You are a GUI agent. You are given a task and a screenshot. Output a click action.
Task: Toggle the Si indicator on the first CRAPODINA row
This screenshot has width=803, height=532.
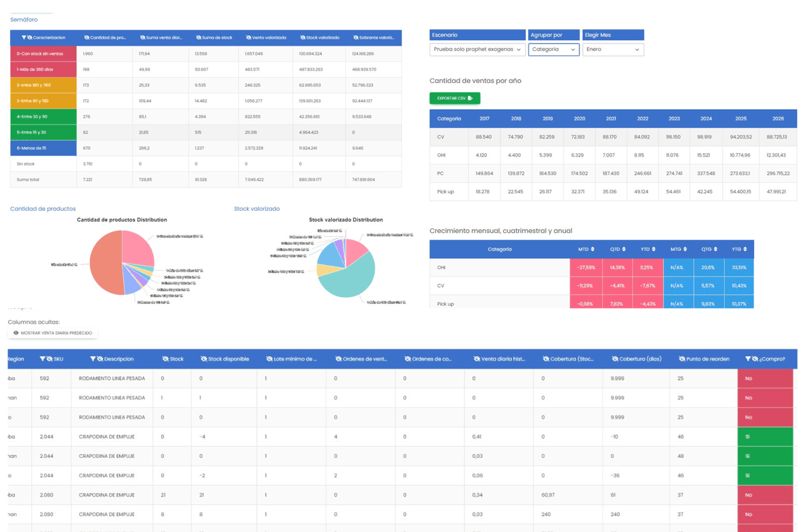pyautogui.click(x=765, y=436)
